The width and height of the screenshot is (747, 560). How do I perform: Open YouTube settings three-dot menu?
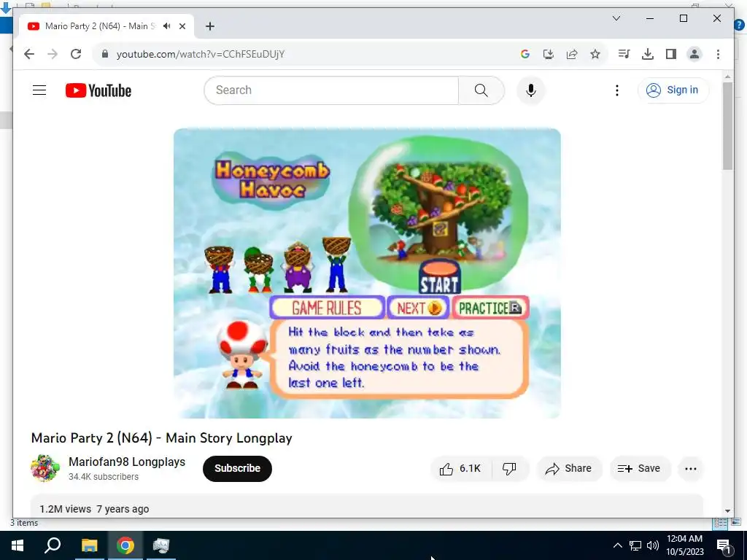[617, 90]
